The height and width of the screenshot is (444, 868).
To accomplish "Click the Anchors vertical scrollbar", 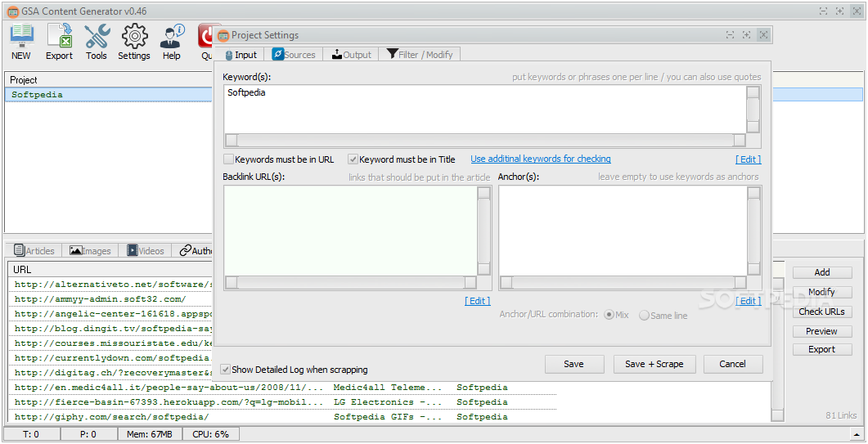I will (x=754, y=231).
